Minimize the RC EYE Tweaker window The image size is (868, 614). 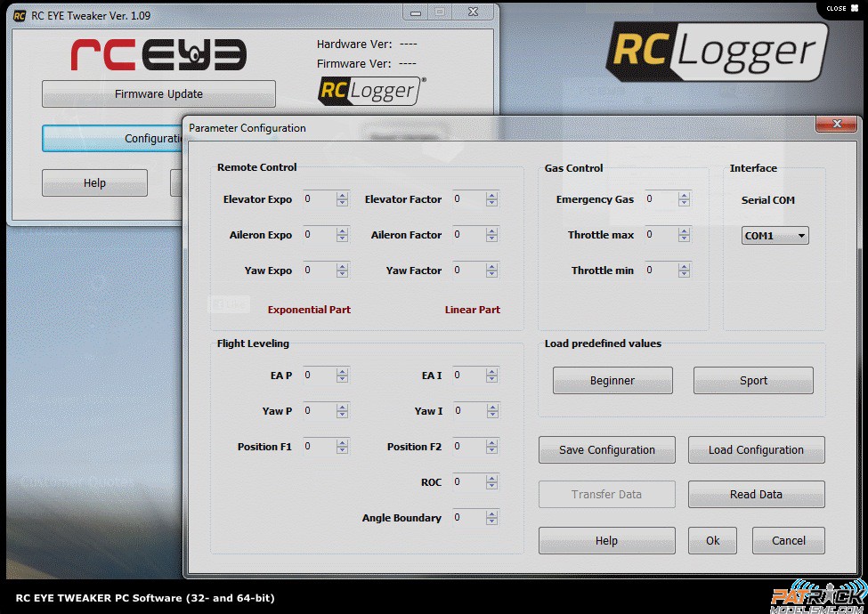(416, 12)
